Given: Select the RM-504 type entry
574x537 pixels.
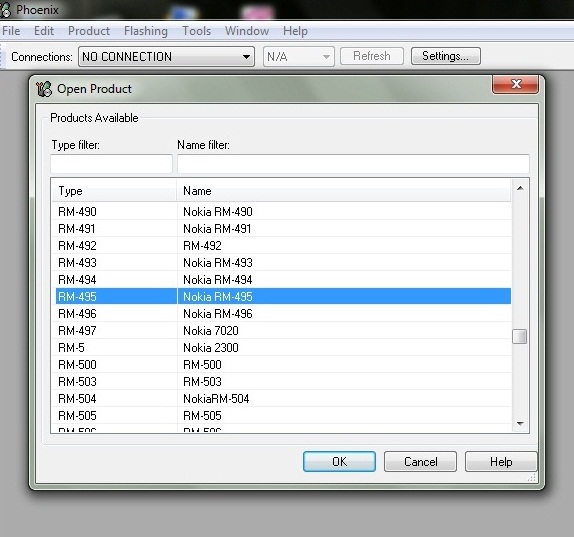Looking at the screenshot, I should 77,399.
